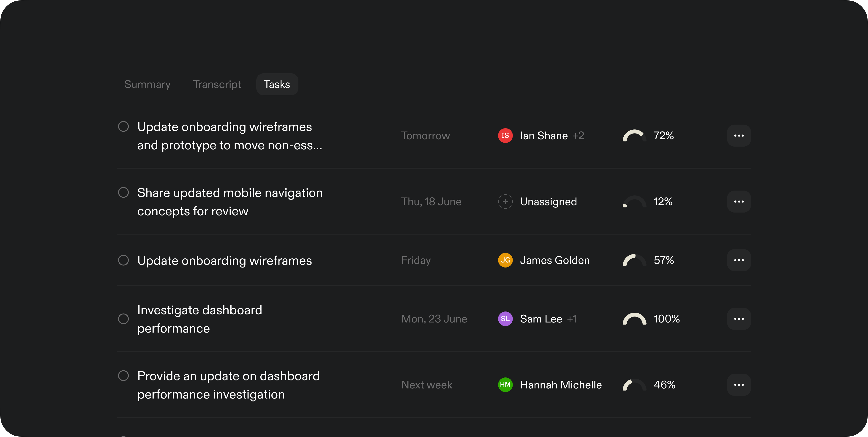Mark 'Provide an update on dashboard' task done
The height and width of the screenshot is (437, 868).
coord(123,376)
